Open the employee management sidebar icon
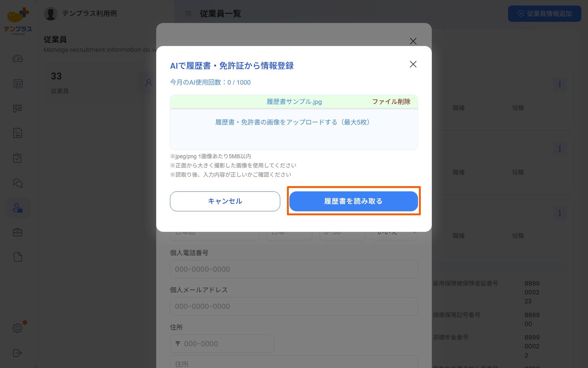The height and width of the screenshot is (368, 588). (x=18, y=208)
